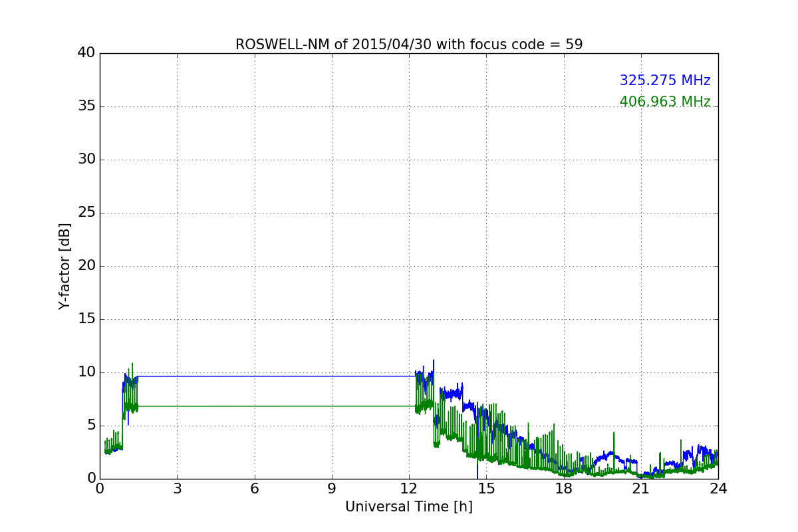This screenshot has width=798, height=532.
Task: Click the y-axis tick label '5'
Action: coord(91,426)
